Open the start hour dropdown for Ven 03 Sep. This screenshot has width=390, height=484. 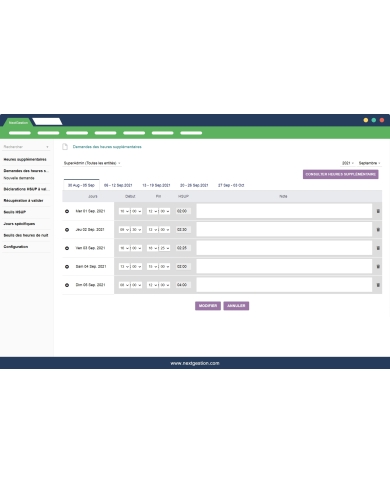click(x=124, y=248)
